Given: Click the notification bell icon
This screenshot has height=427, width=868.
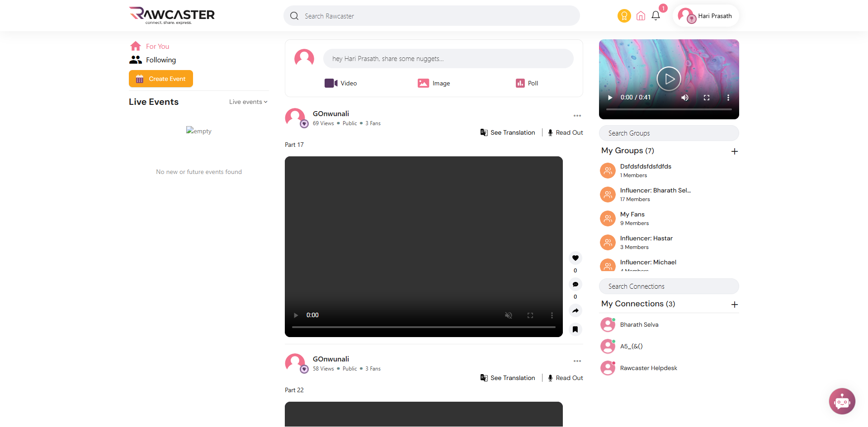Looking at the screenshot, I should (x=656, y=16).
